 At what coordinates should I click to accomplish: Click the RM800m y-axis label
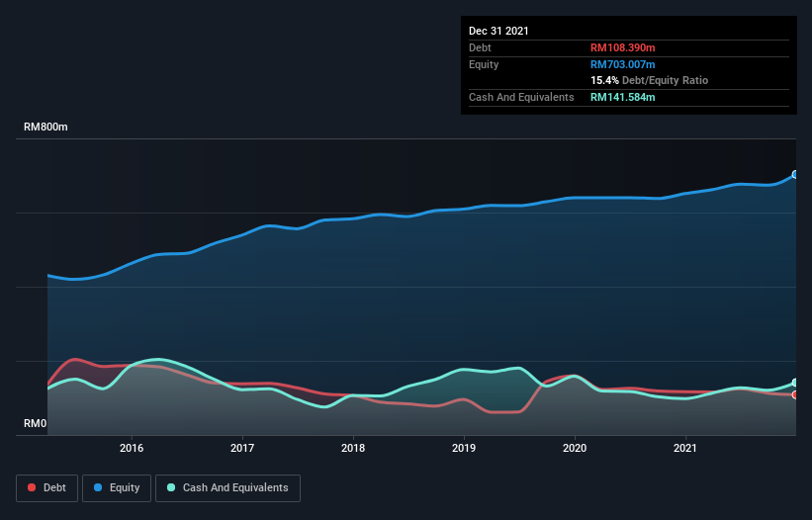[45, 127]
